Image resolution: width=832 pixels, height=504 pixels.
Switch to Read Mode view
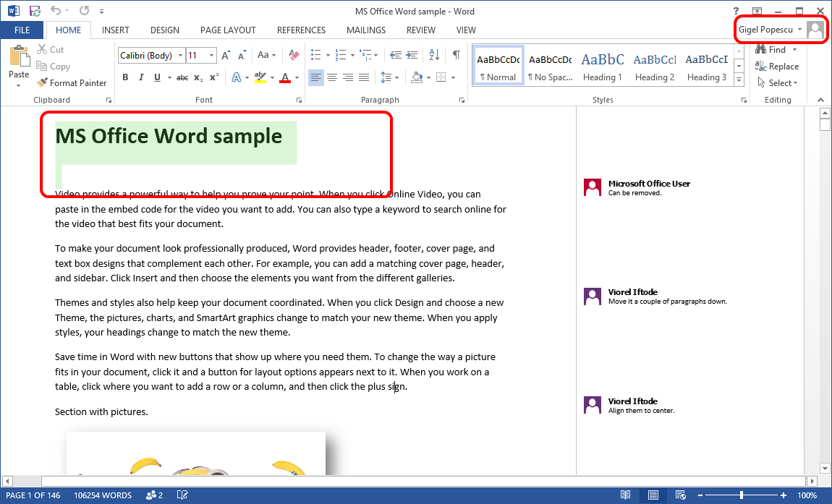(x=626, y=495)
